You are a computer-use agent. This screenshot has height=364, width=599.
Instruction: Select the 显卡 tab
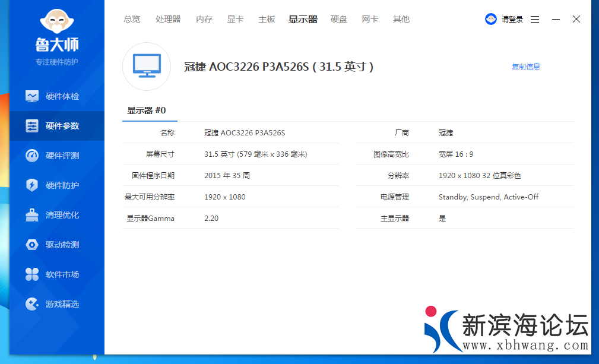pos(235,19)
